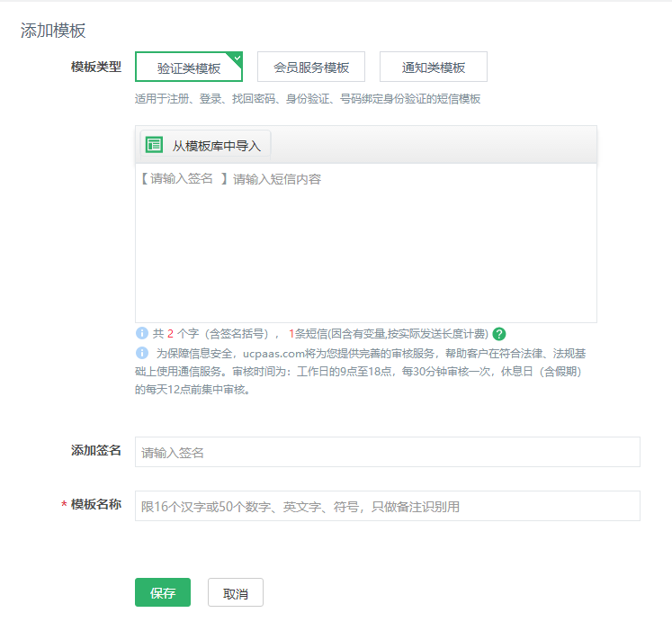Click the 模板名称 label text
The image size is (672, 631).
coord(96,504)
